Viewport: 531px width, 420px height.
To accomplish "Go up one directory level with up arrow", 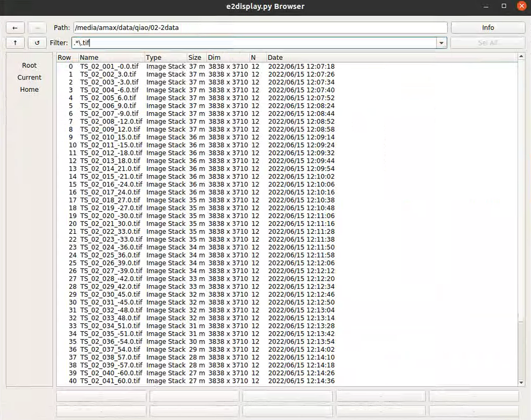I will point(15,43).
